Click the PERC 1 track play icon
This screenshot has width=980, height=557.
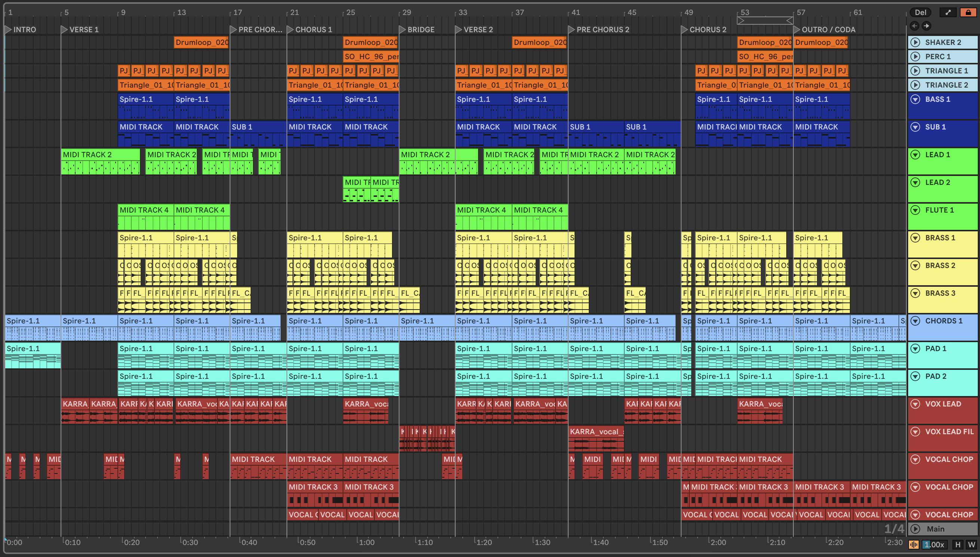coord(915,57)
